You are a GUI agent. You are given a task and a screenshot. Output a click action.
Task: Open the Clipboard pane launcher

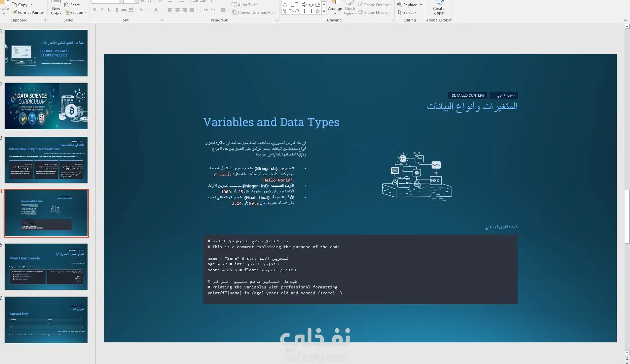point(45,20)
